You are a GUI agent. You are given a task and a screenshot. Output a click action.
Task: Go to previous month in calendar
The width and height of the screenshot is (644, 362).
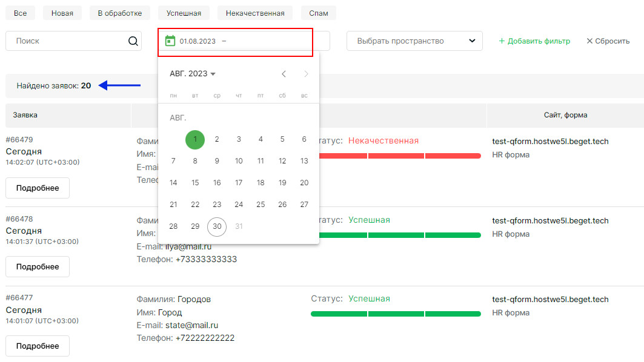284,74
